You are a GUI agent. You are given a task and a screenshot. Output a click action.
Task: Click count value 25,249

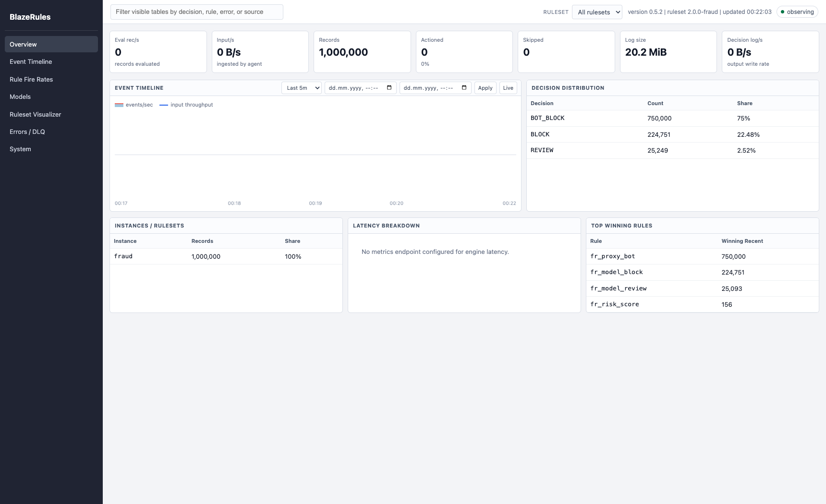pyautogui.click(x=657, y=150)
